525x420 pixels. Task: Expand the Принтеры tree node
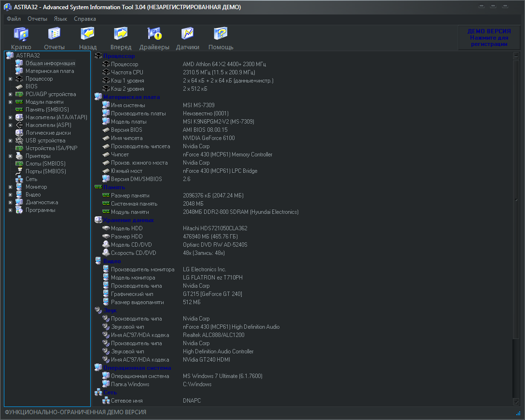click(11, 156)
